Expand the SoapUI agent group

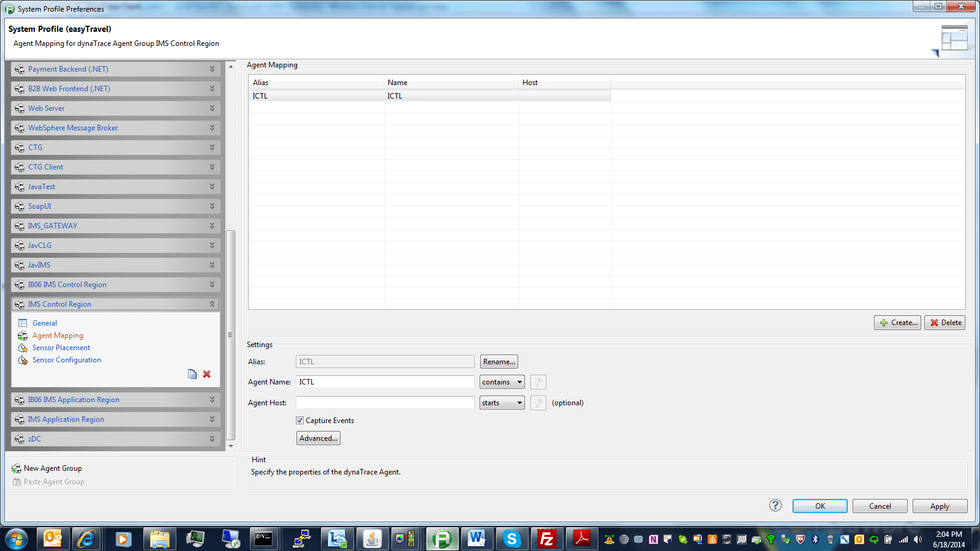click(x=212, y=206)
